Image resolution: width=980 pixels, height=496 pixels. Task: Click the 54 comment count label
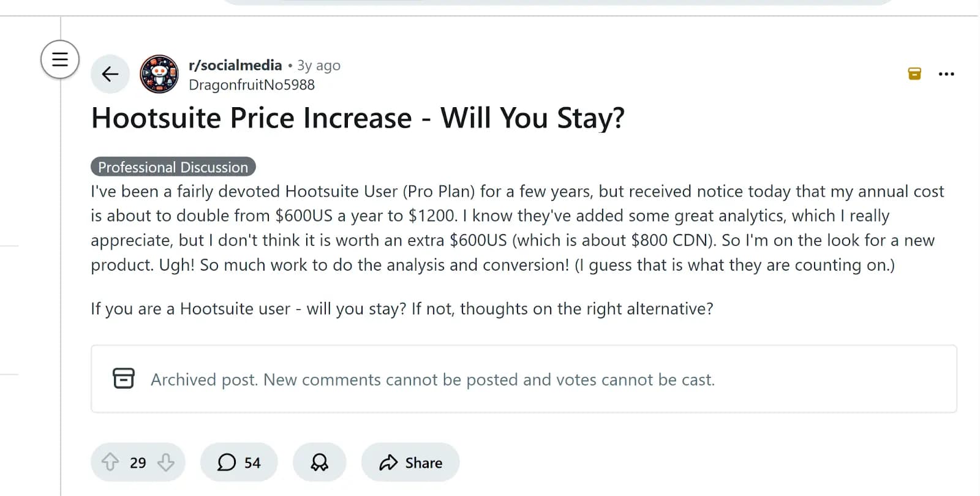click(x=251, y=462)
